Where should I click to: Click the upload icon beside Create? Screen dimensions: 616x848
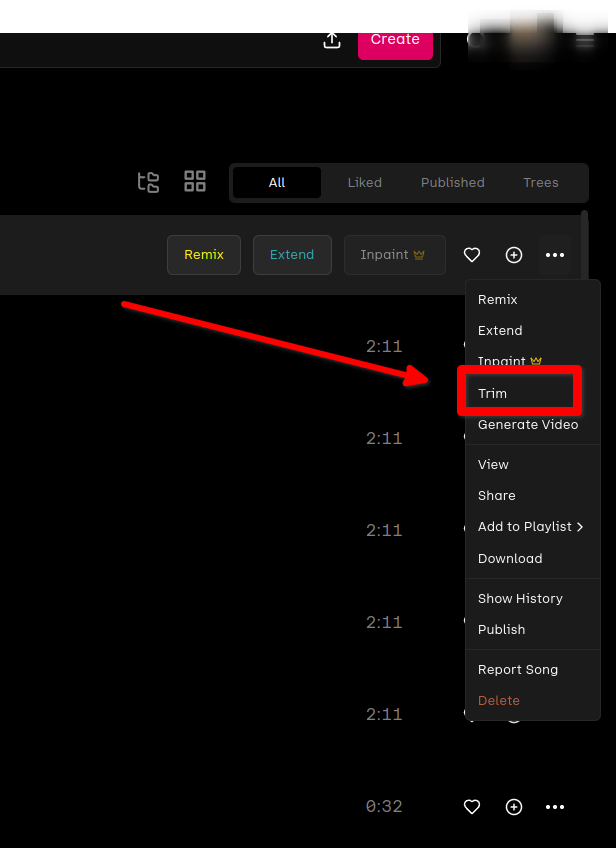332,39
